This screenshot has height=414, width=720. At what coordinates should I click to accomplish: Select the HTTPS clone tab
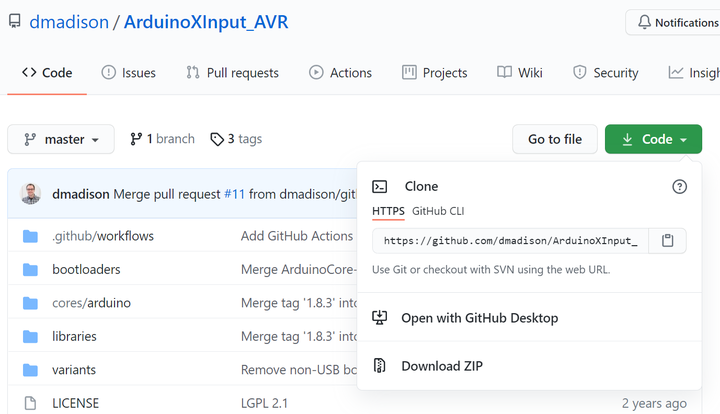tap(388, 211)
